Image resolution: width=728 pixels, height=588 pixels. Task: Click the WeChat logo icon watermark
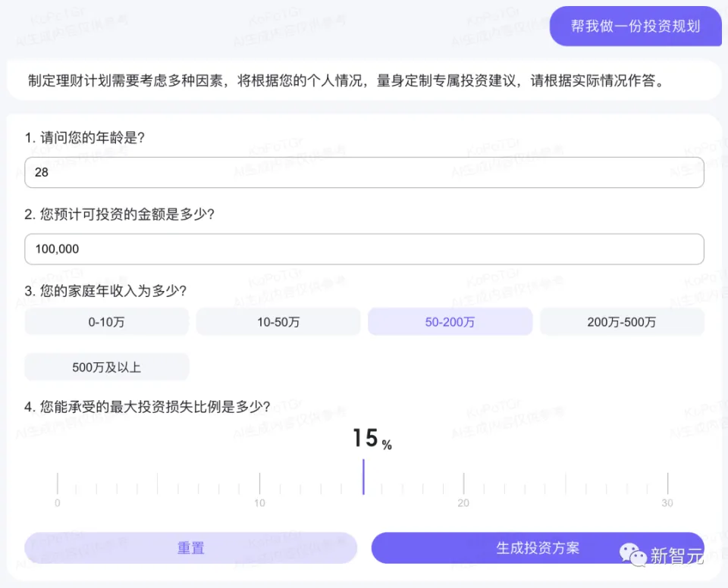coord(634,554)
